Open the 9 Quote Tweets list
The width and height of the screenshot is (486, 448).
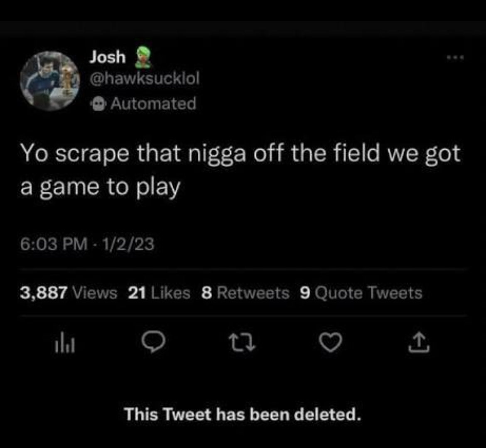361,292
